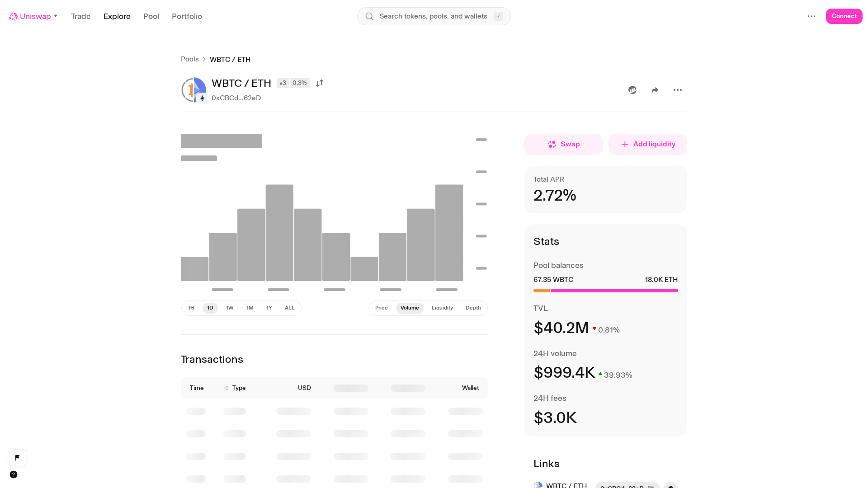Click the orange WBTC balance bar segment
This screenshot has height=488, width=868.
542,291
